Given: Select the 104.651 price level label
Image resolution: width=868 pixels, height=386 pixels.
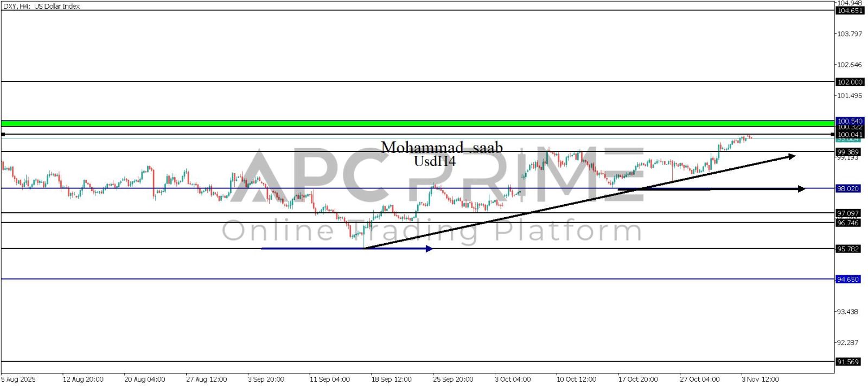Looking at the screenshot, I should coord(850,11).
